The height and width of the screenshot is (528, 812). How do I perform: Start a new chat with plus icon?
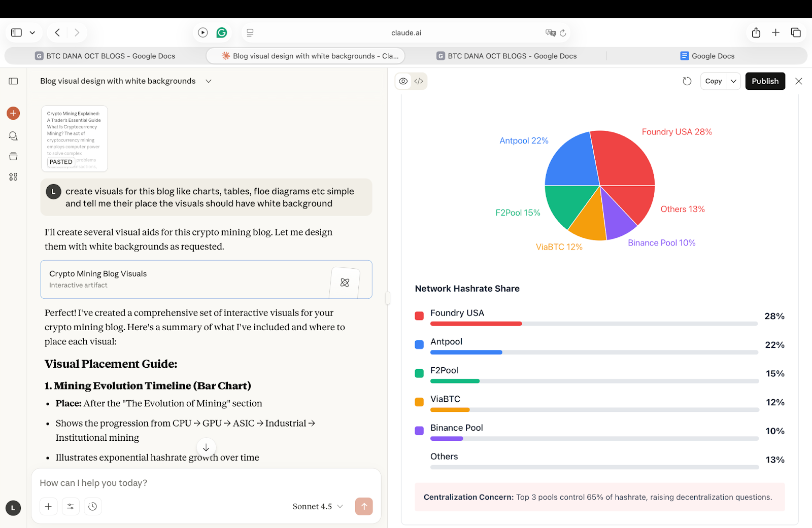pos(13,113)
